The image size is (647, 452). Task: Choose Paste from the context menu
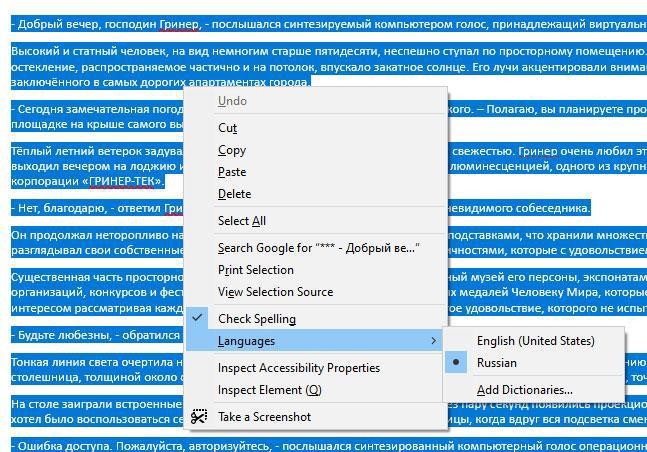pyautogui.click(x=232, y=172)
